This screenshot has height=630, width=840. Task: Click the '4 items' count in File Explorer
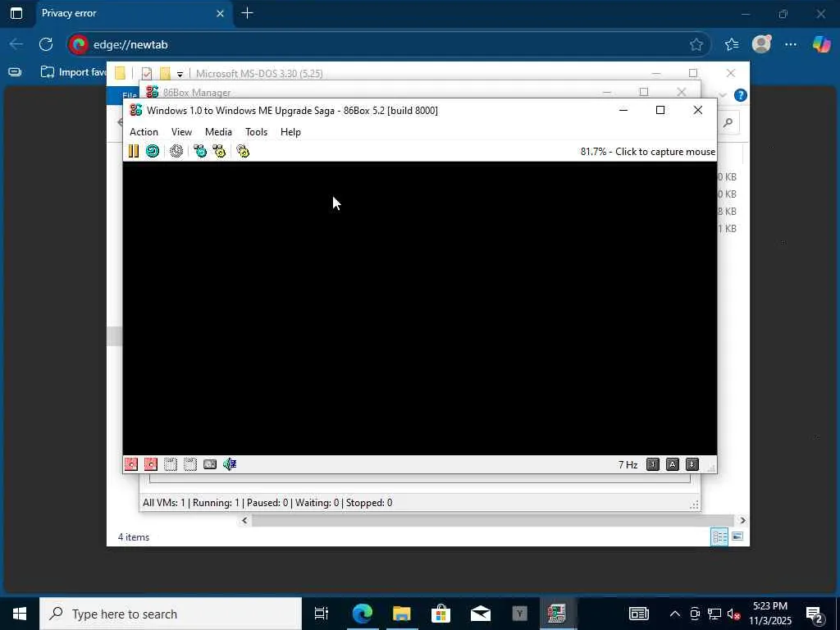[134, 537]
